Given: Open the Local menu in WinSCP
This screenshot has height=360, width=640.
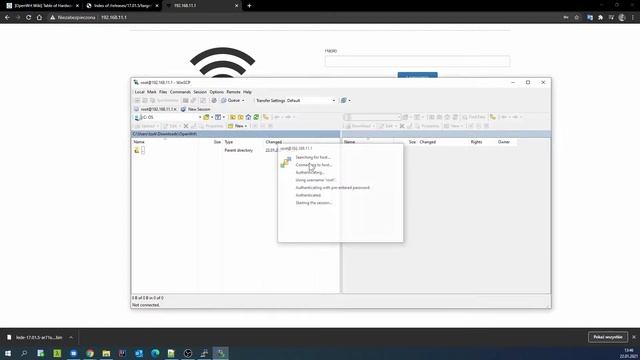Looking at the screenshot, I should click(x=139, y=92).
